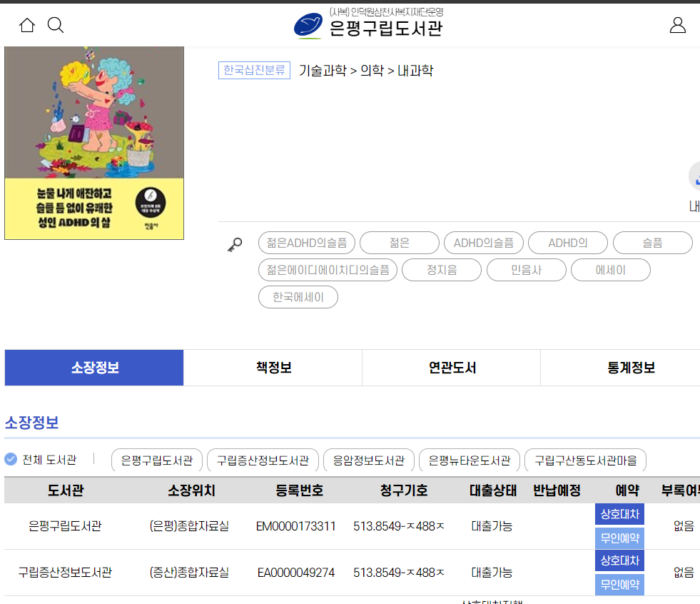700x604 pixels.
Task: Click 기술과학 in the classification path
Action: (x=323, y=71)
